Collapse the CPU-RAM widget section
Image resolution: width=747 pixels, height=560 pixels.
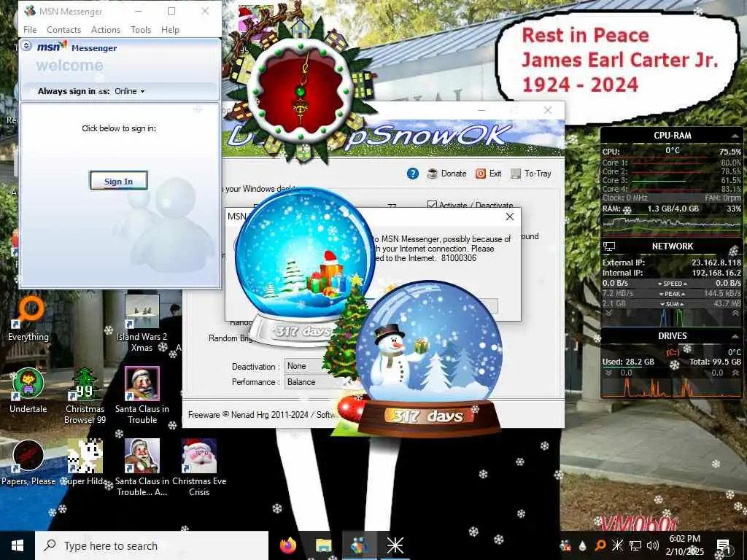(735, 136)
